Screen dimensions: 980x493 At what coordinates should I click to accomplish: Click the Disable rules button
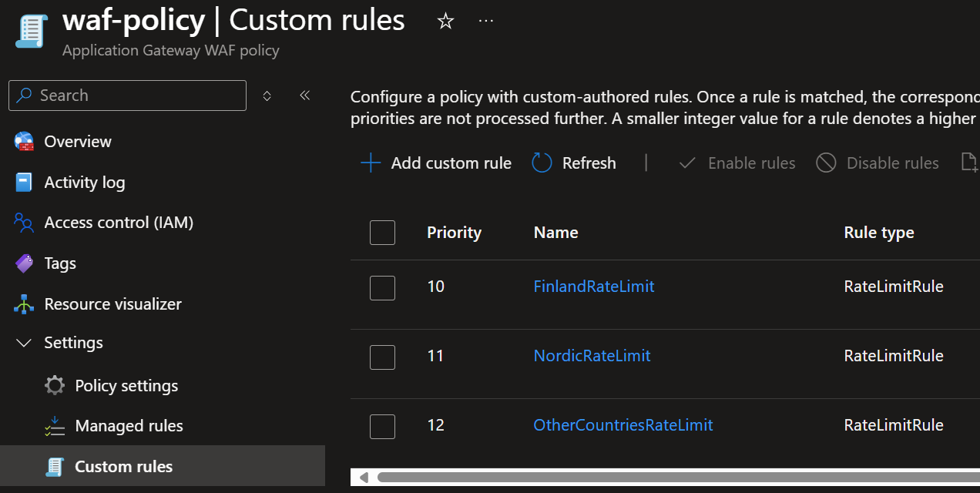click(878, 163)
